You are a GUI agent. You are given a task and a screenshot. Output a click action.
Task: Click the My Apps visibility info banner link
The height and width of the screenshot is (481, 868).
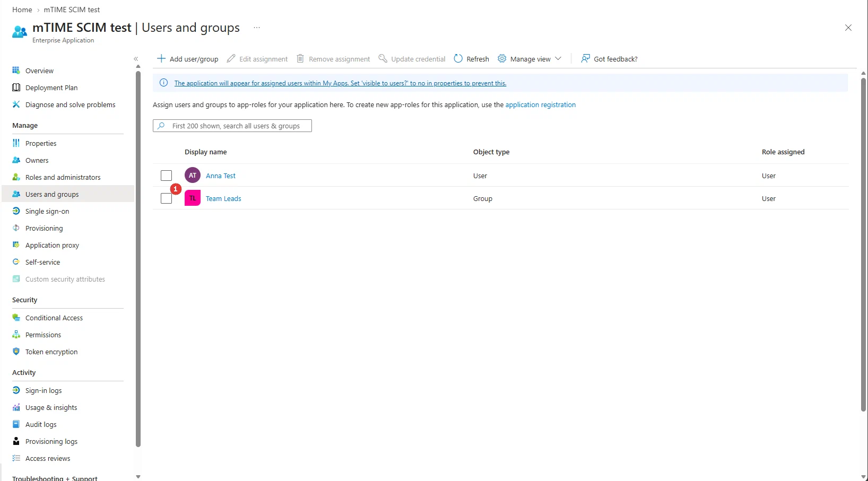[340, 83]
